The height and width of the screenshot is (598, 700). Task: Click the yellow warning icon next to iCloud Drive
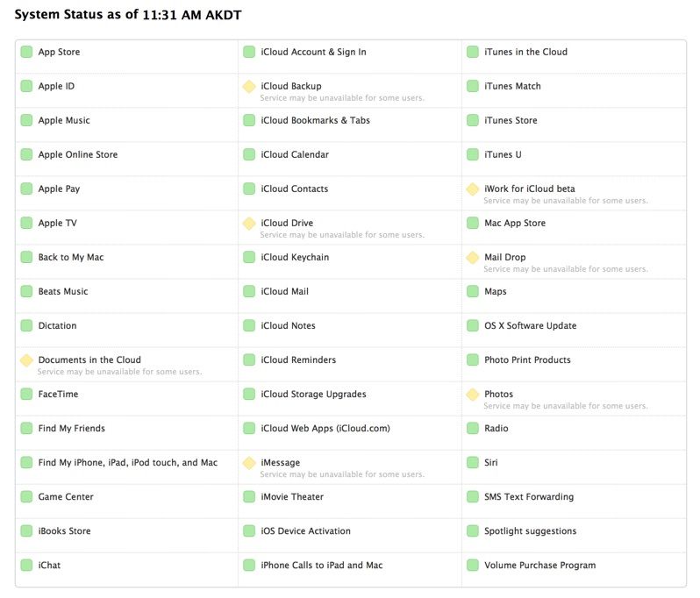point(249,224)
